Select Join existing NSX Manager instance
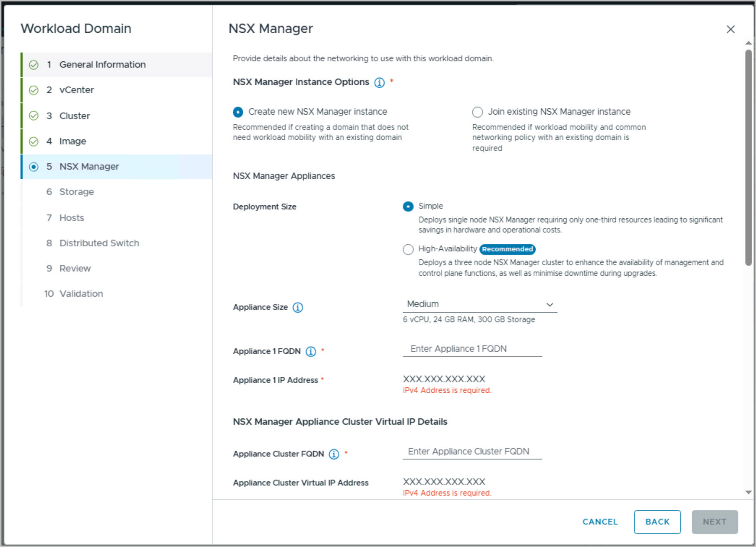Viewport: 756px width, 547px height. point(477,112)
